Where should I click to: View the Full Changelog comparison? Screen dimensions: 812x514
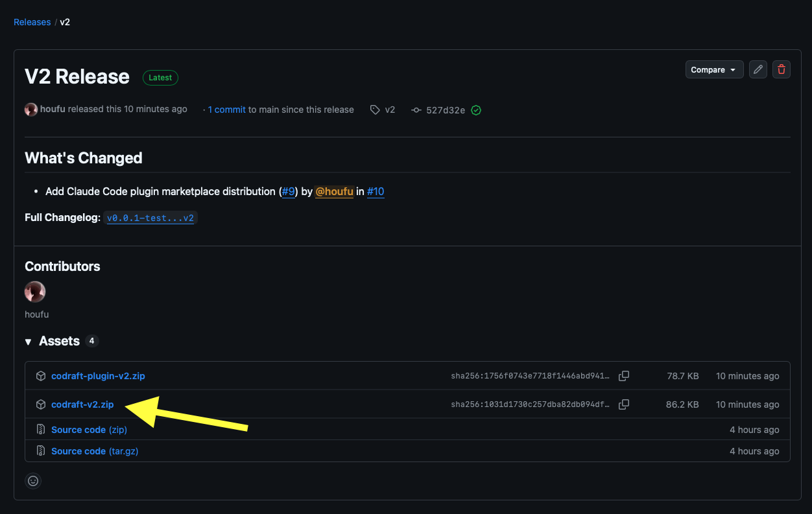150,218
